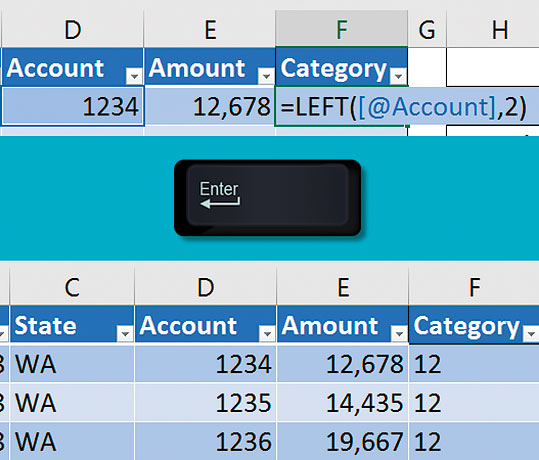The height and width of the screenshot is (460, 539).
Task: Click the Amount header cell in bottom table
Action: tap(342, 325)
